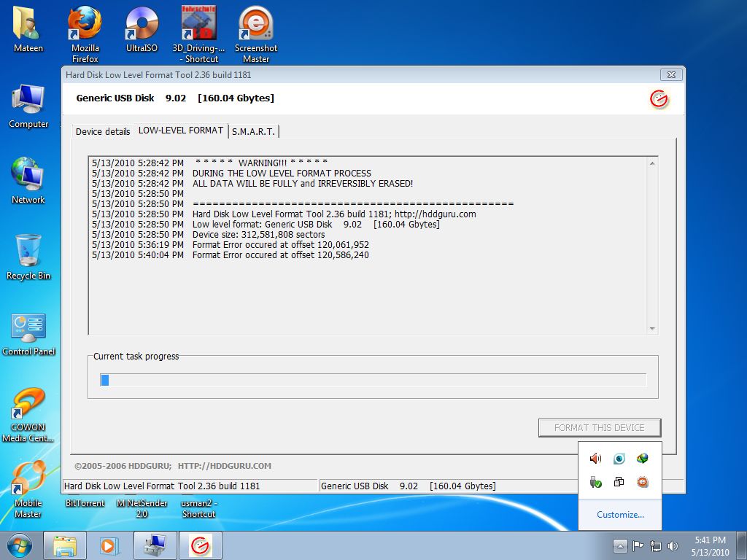The height and width of the screenshot is (560, 747).
Task: Open Action Center flag icon in taskbar
Action: point(638,545)
